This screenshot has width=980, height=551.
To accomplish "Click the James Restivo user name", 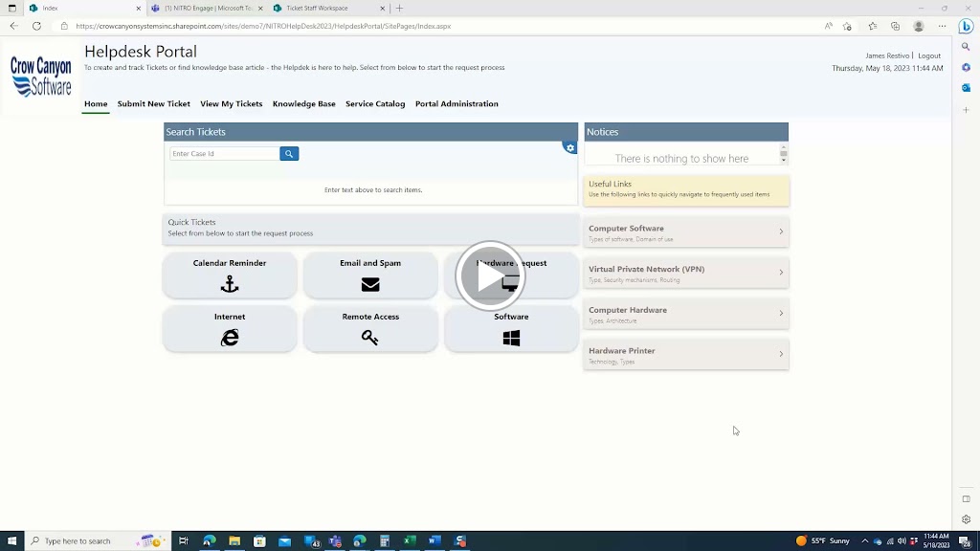I will click(887, 55).
